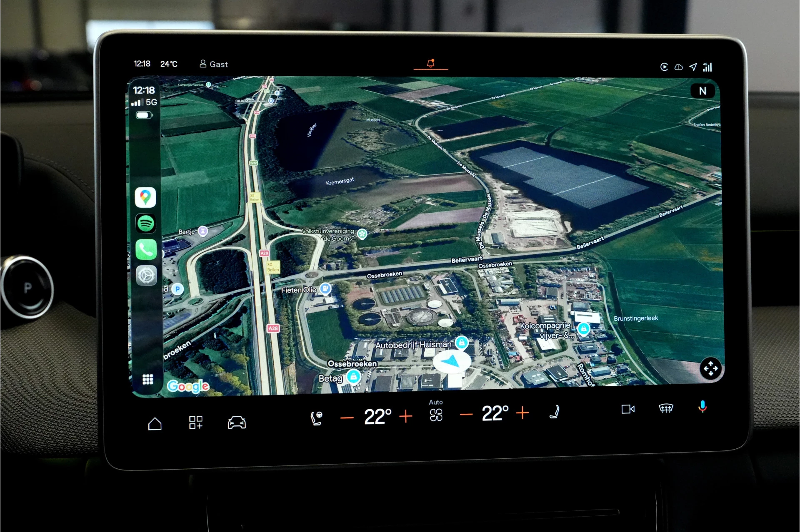Decrease driver temperature with minus
The width and height of the screenshot is (800, 532).
pos(347,418)
